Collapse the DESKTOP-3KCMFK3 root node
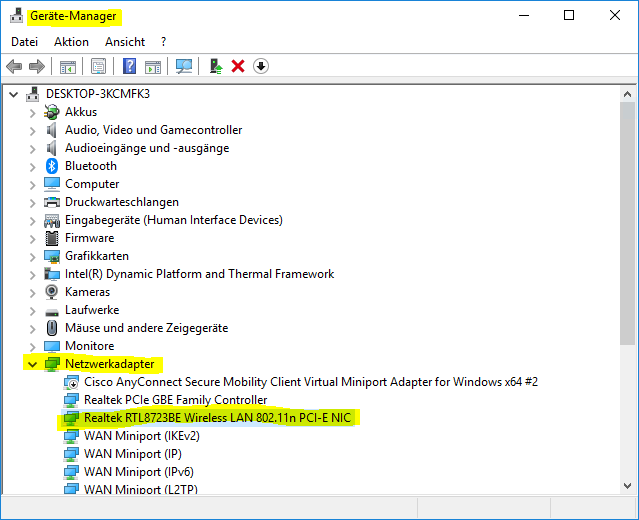639x520 pixels. pyautogui.click(x=13, y=94)
